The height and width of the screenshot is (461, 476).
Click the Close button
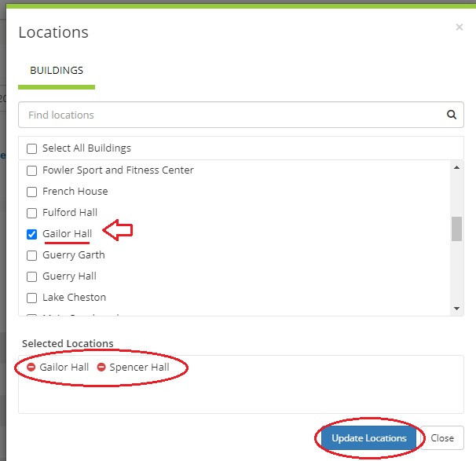coord(442,438)
